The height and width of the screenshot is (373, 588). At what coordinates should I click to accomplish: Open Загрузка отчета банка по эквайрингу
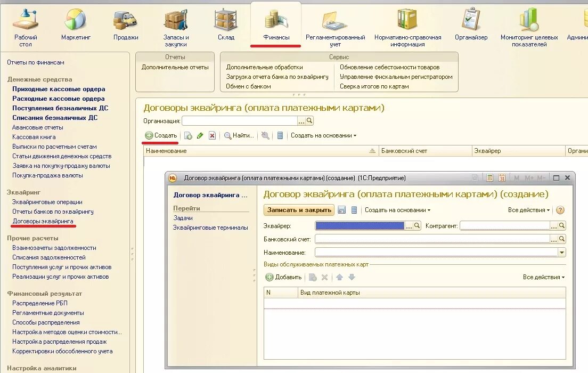tap(277, 77)
